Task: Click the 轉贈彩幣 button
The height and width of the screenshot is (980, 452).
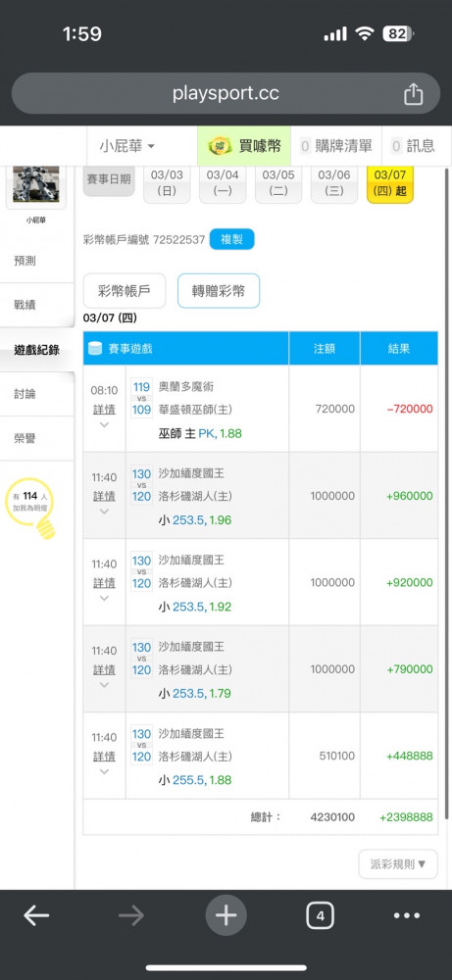Action: point(219,291)
